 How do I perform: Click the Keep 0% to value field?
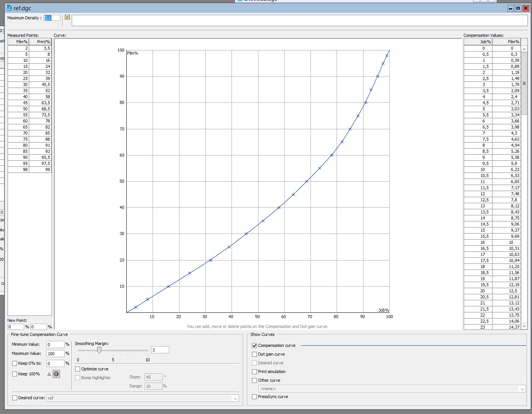point(55,363)
